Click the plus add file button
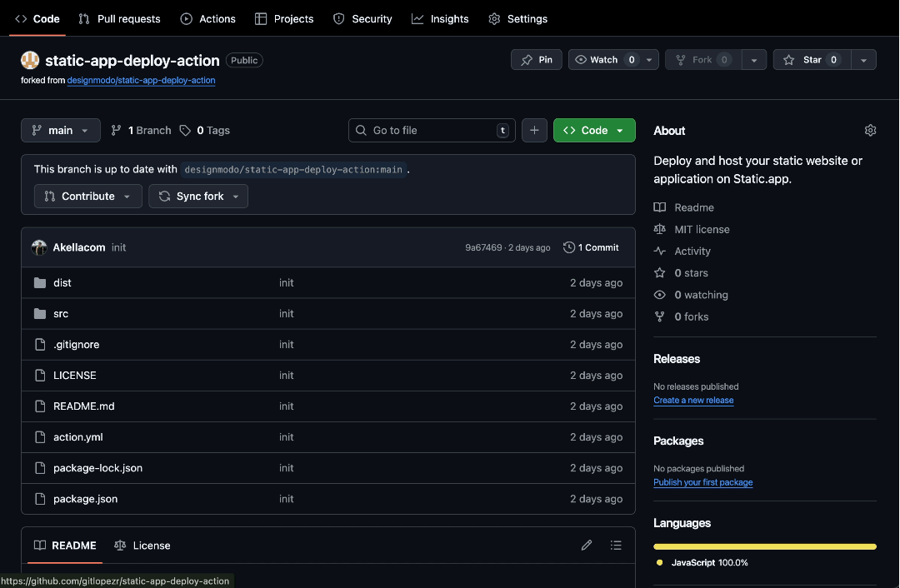The width and height of the screenshot is (900, 588). click(534, 130)
